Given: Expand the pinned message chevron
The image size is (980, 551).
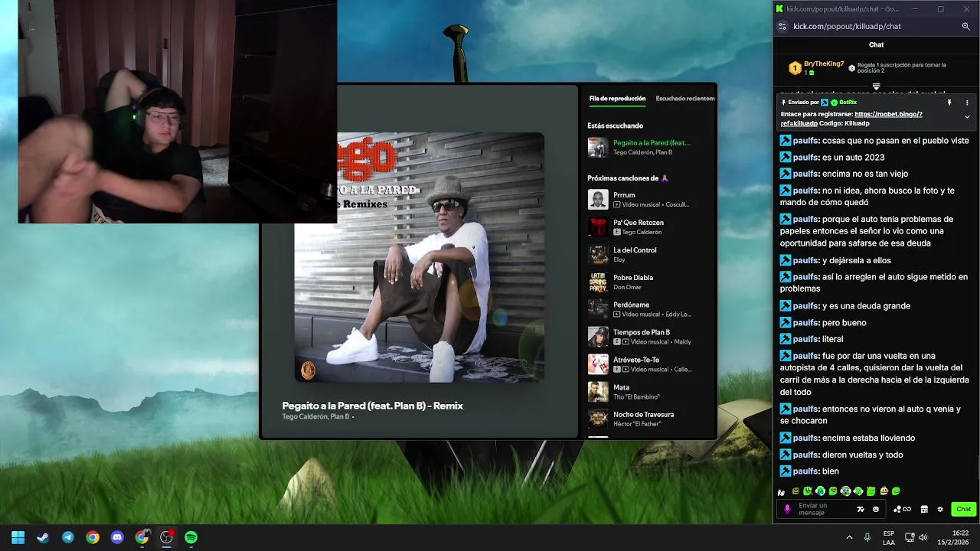Looking at the screenshot, I should [967, 117].
